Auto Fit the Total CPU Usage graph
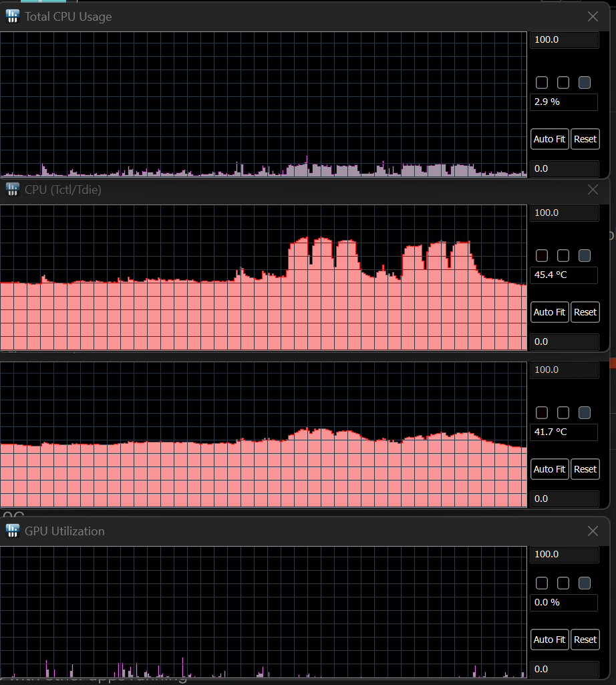This screenshot has width=616, height=685. 550,139
